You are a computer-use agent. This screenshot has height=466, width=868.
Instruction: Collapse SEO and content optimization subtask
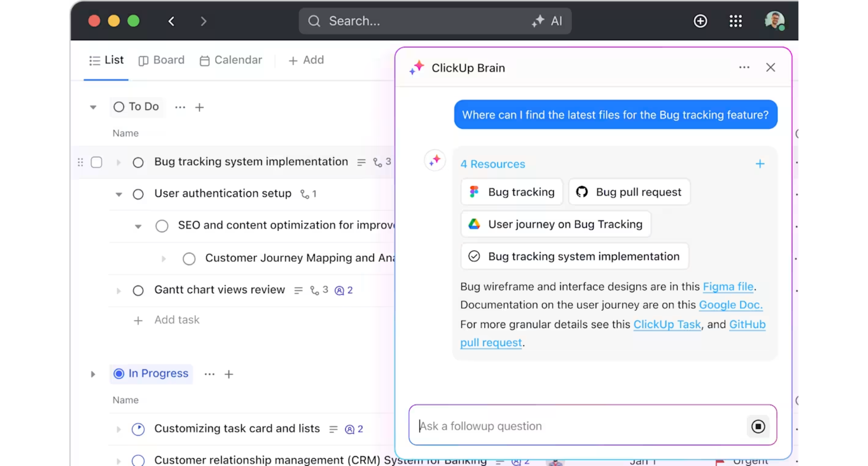pyautogui.click(x=138, y=226)
